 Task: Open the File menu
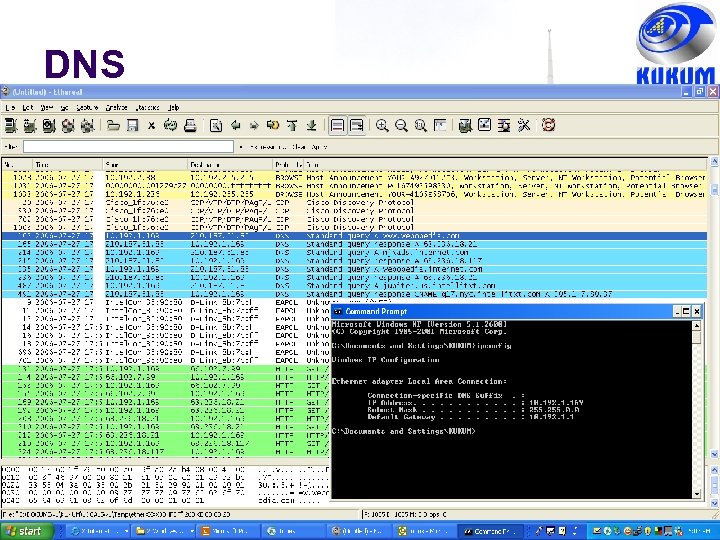coord(10,107)
